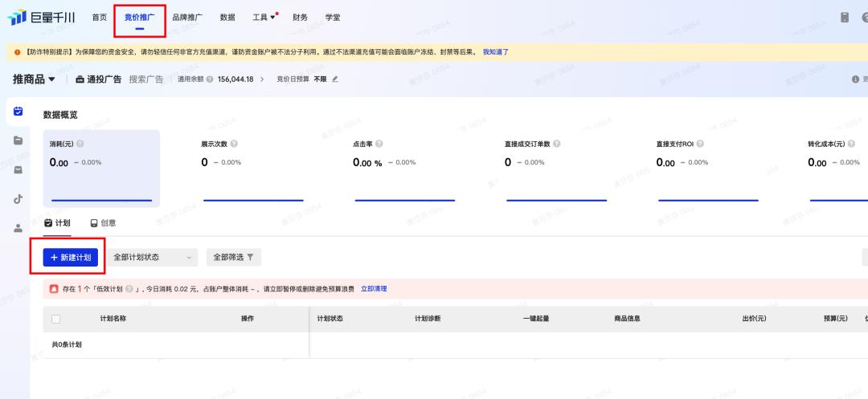Viewport: 868px width, 399px height.
Task: Click the 计划诊断 column header
Action: (428, 319)
